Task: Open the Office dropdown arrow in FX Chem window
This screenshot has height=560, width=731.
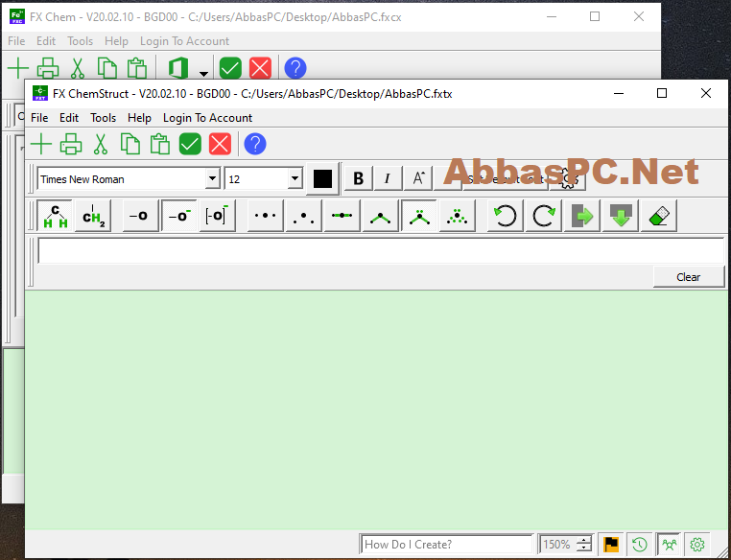Action: pyautogui.click(x=203, y=73)
